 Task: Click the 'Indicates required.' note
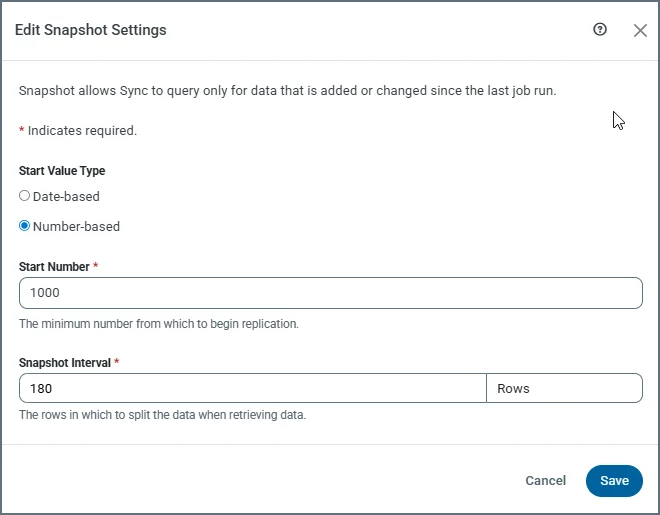click(78, 130)
